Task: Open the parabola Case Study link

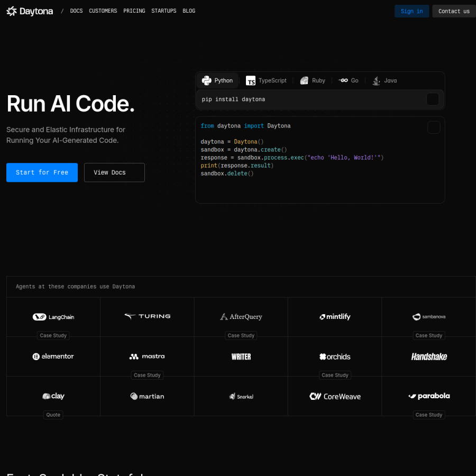Action: click(428, 415)
